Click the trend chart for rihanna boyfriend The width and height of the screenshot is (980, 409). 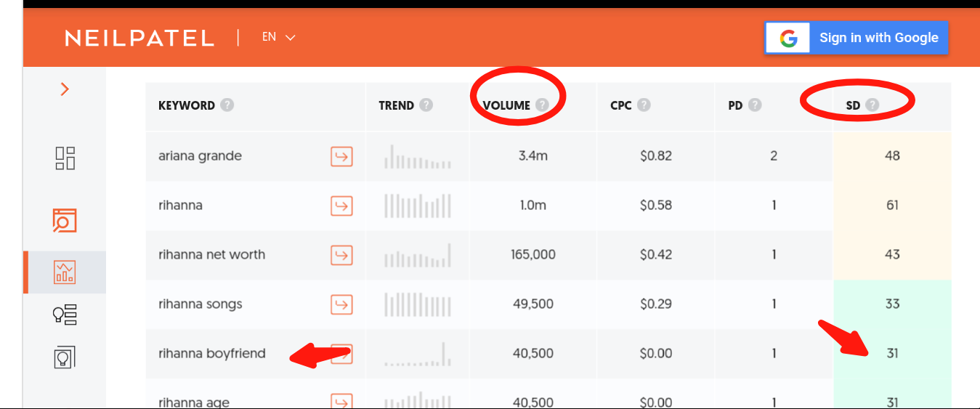[x=418, y=353]
